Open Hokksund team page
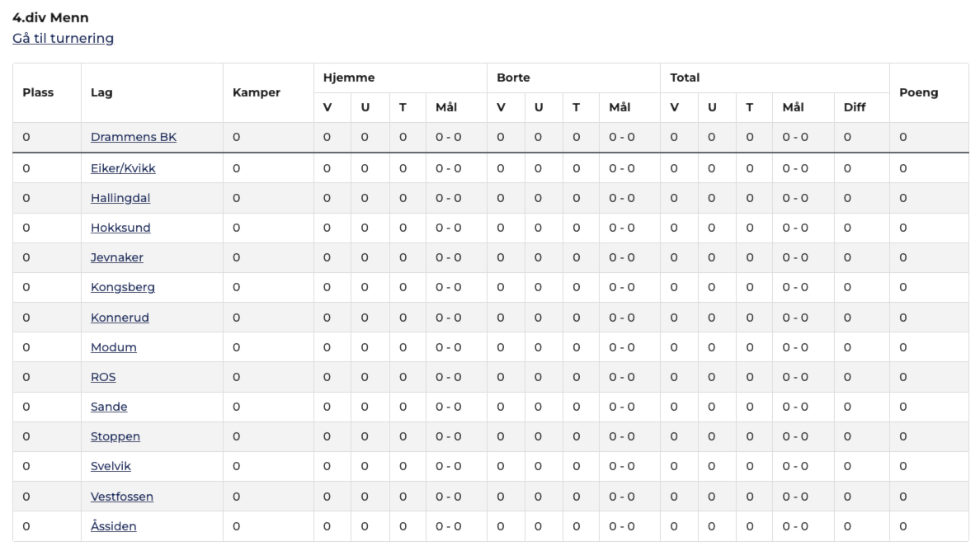Image resolution: width=980 pixels, height=551 pixels. pyautogui.click(x=120, y=228)
